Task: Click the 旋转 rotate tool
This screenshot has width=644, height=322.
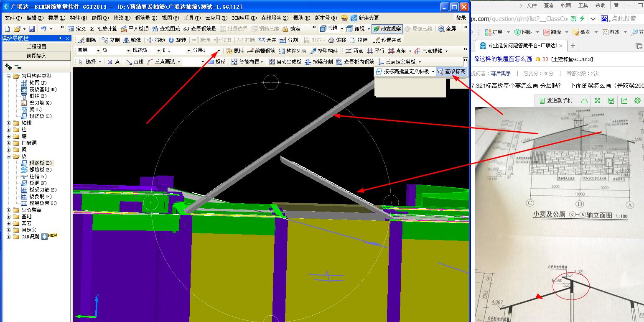Action: [x=177, y=40]
